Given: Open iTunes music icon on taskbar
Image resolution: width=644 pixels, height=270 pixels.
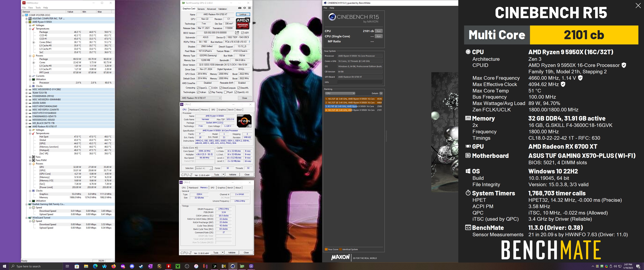Looking at the screenshot, I should pyautogui.click(x=196, y=266).
